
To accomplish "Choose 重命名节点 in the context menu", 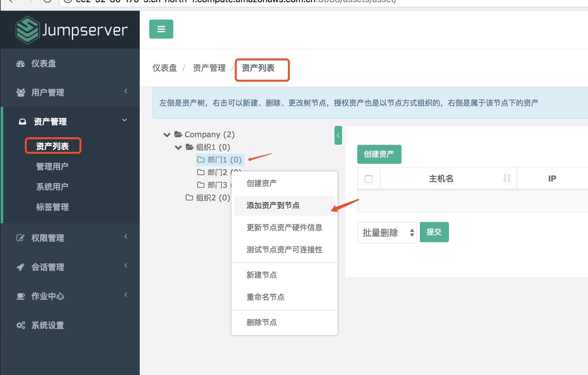I will tap(285, 297).
